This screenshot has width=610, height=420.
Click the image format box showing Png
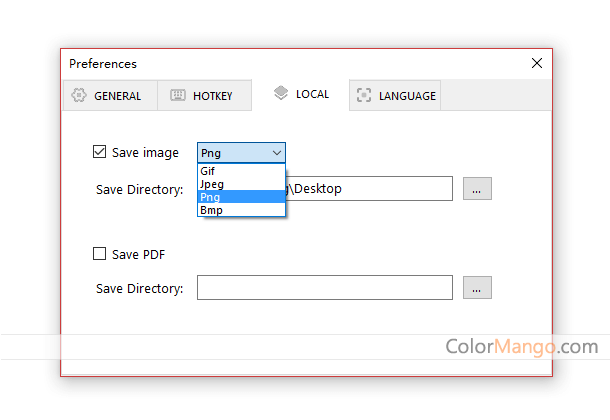click(233, 153)
